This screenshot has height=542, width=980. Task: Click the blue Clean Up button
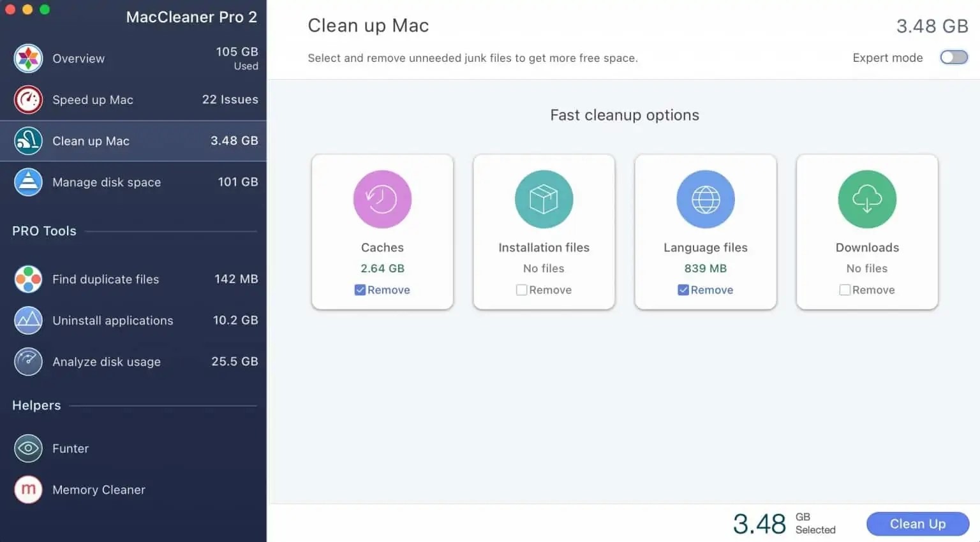pos(917,524)
